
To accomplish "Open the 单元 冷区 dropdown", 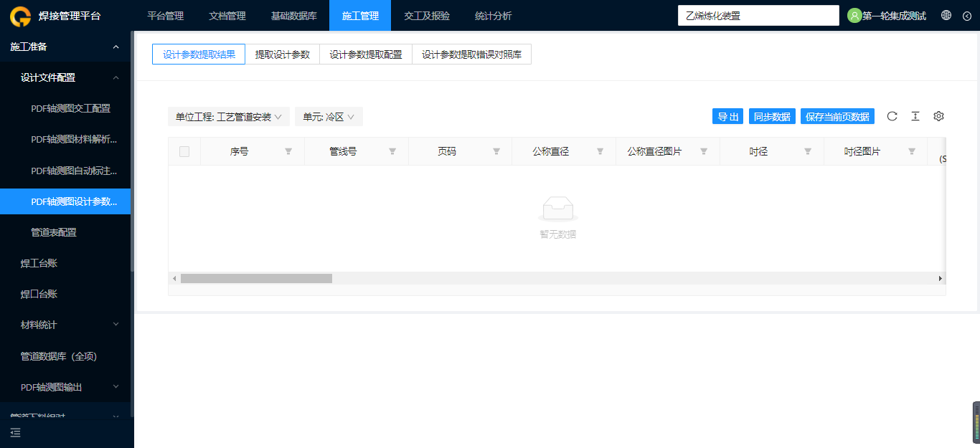I will tap(329, 117).
